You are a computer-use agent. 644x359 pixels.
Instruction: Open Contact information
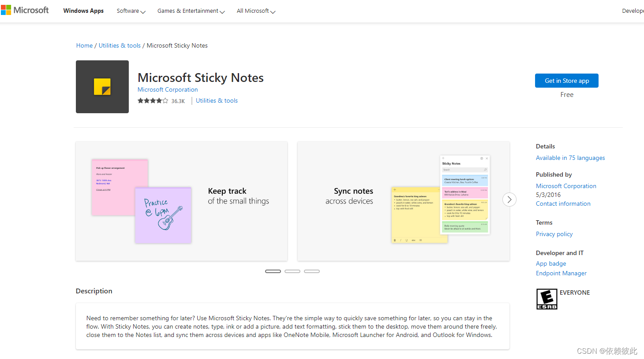563,204
